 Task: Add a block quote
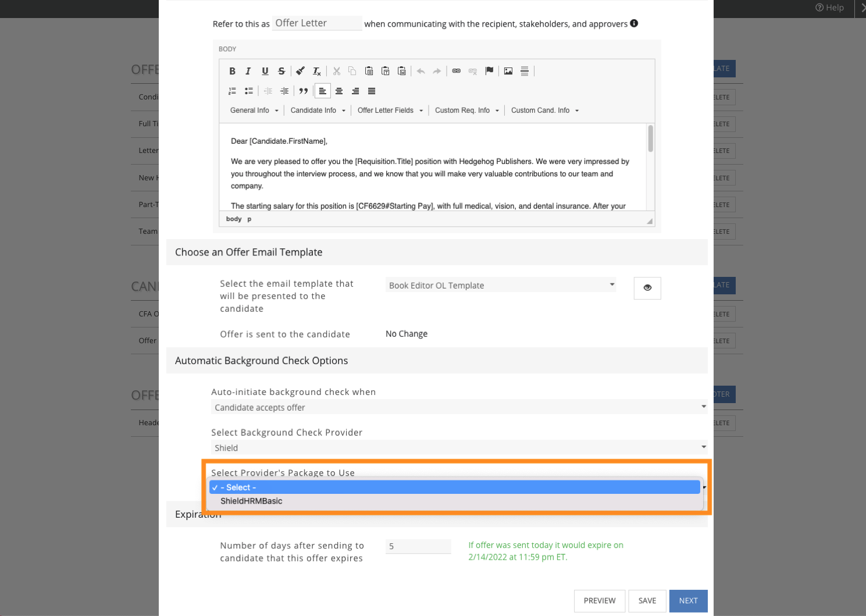(304, 91)
